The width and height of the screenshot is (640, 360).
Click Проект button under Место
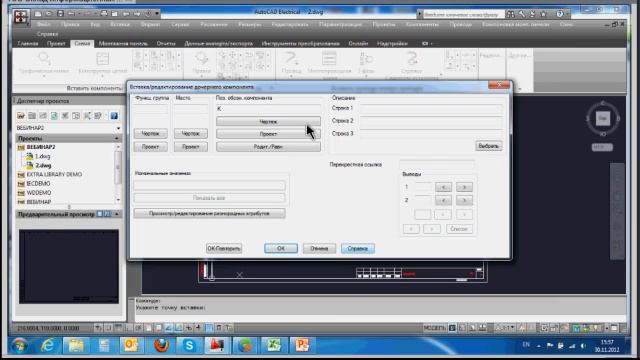(x=191, y=147)
